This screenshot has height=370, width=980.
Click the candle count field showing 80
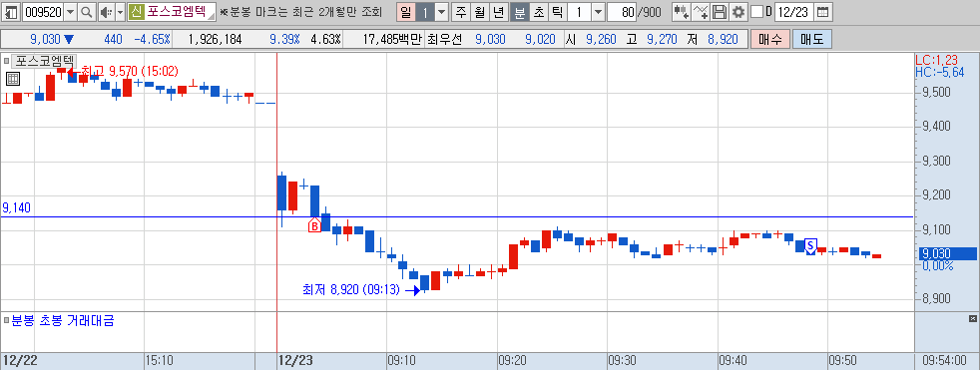click(621, 11)
